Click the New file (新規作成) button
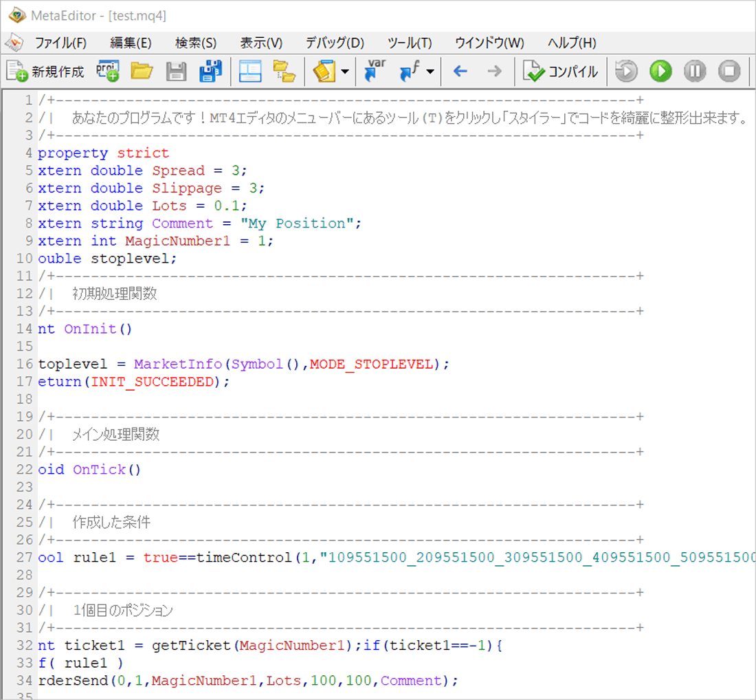The width and height of the screenshot is (756, 700). pyautogui.click(x=45, y=72)
